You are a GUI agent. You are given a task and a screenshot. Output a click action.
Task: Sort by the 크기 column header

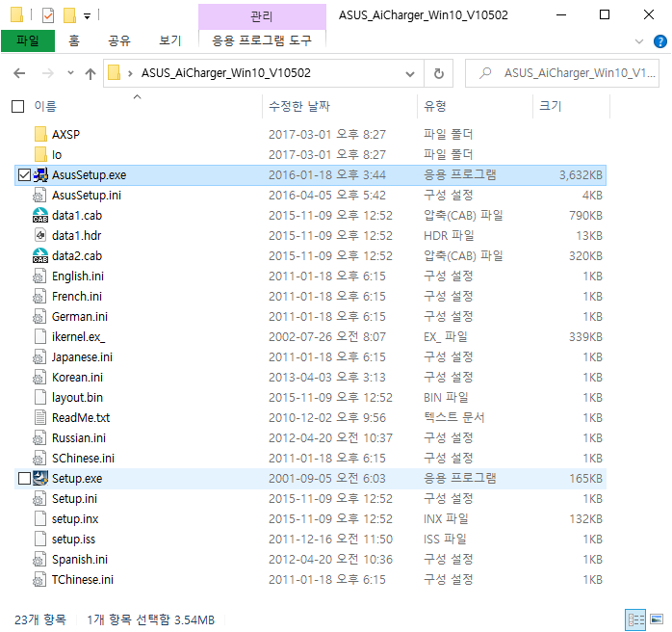(551, 106)
